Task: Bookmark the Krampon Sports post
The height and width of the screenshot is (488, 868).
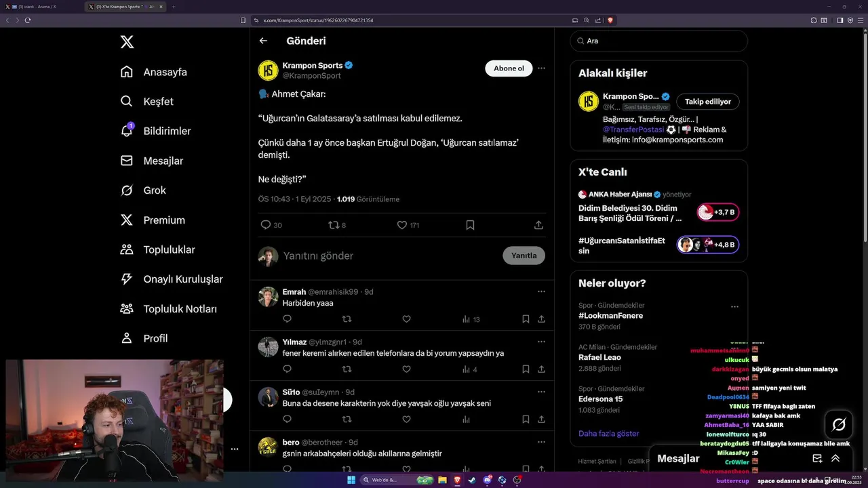Action: (x=470, y=225)
